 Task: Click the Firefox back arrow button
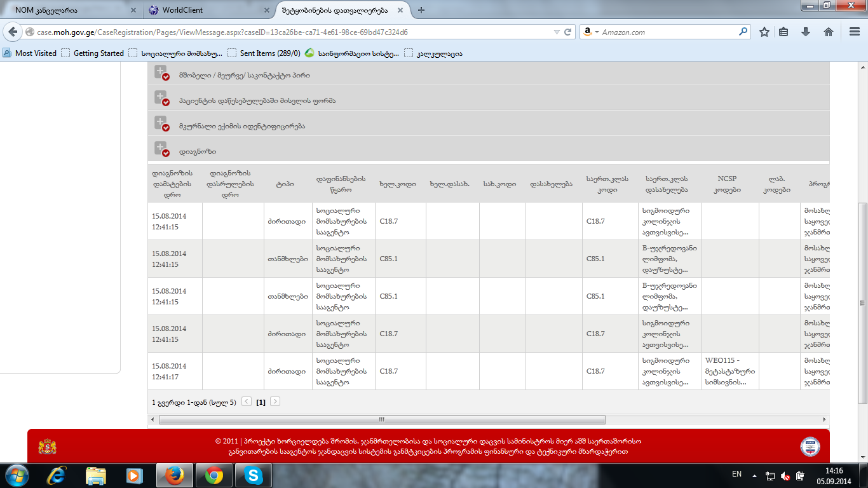(13, 32)
